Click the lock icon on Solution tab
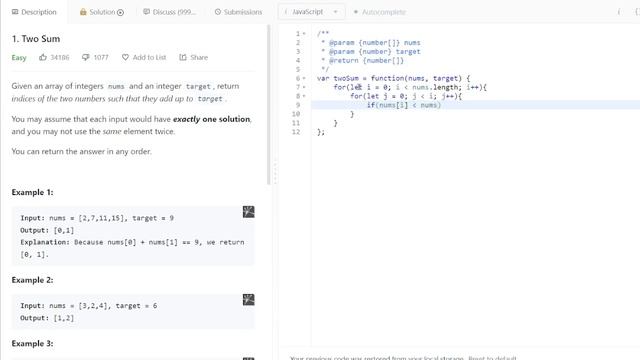Image resolution: width=640 pixels, height=360 pixels. click(83, 12)
